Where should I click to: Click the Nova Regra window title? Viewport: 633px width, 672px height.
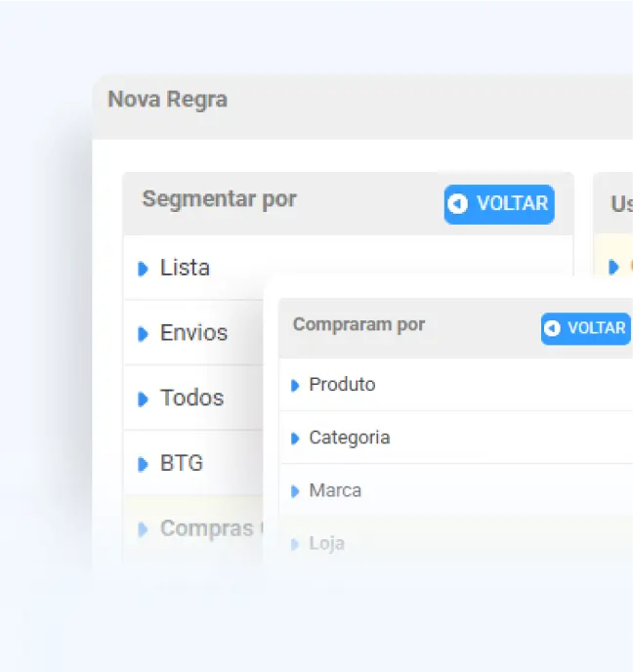[167, 100]
